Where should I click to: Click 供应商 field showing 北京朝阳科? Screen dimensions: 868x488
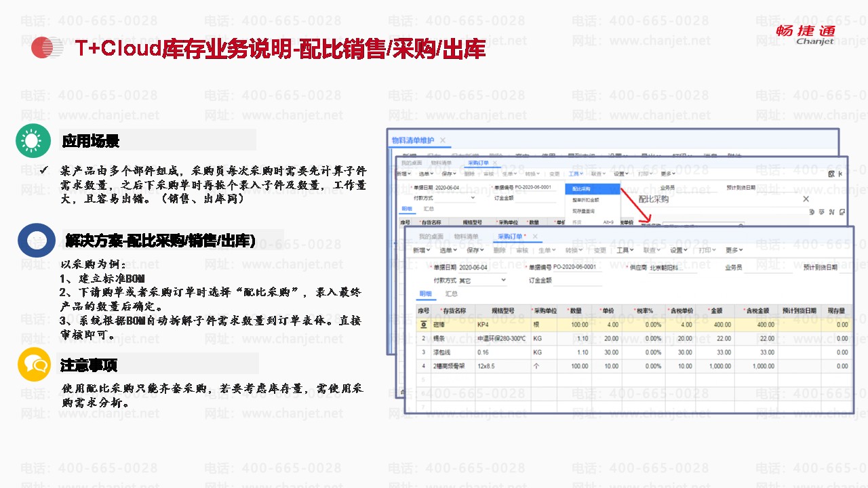pyautogui.click(x=673, y=267)
